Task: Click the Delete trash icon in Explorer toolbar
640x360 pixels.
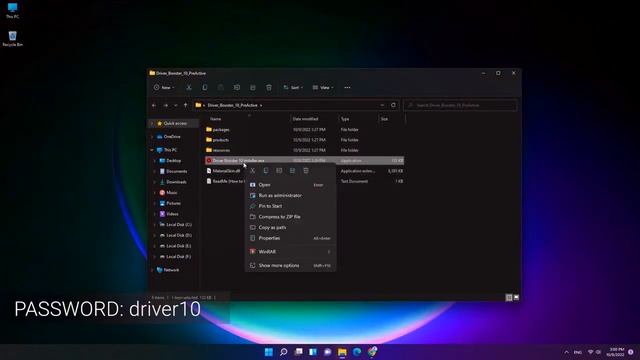Action: [269, 87]
